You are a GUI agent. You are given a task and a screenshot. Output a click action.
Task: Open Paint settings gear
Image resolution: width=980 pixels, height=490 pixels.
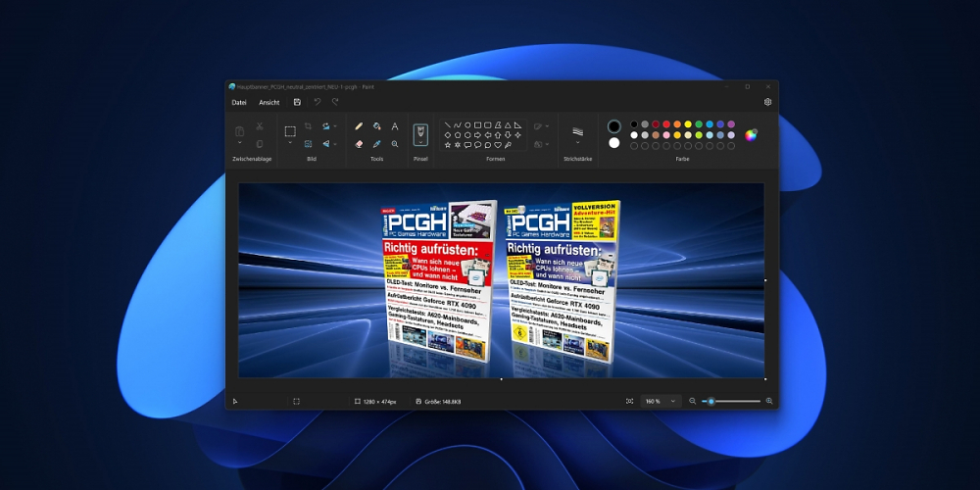(x=767, y=103)
